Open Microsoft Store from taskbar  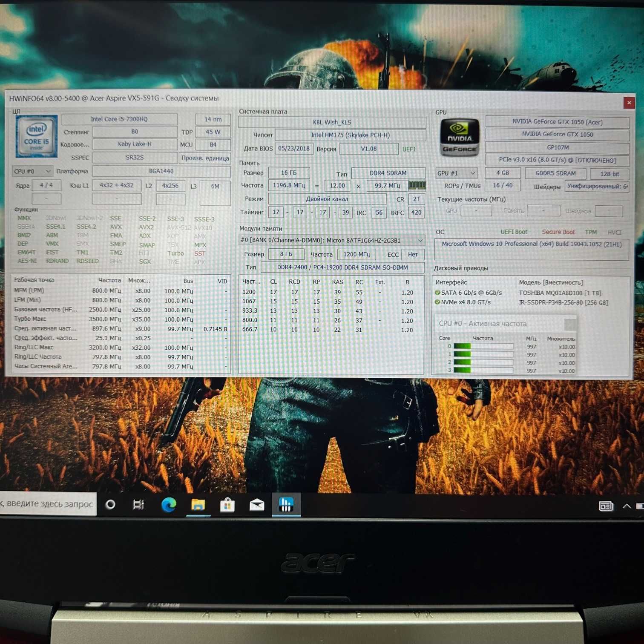point(227,505)
